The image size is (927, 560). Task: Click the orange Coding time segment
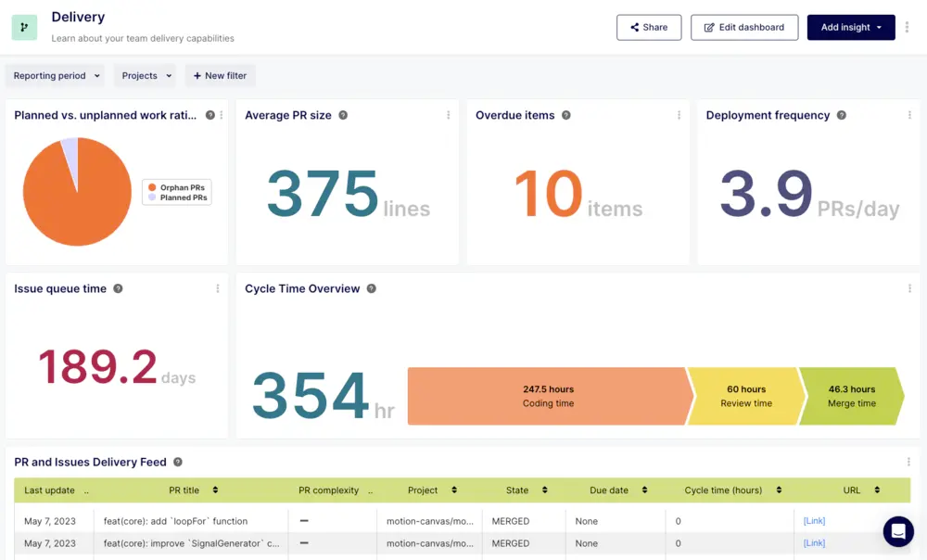pyautogui.click(x=549, y=396)
